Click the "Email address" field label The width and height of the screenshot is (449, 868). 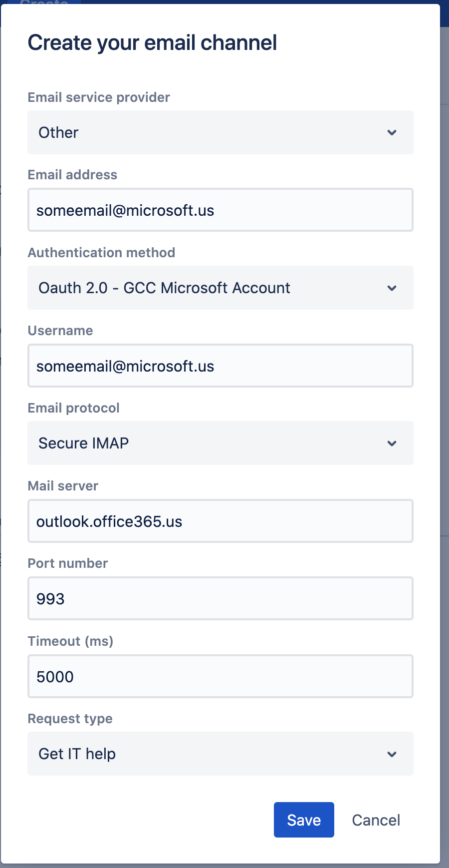(72, 175)
